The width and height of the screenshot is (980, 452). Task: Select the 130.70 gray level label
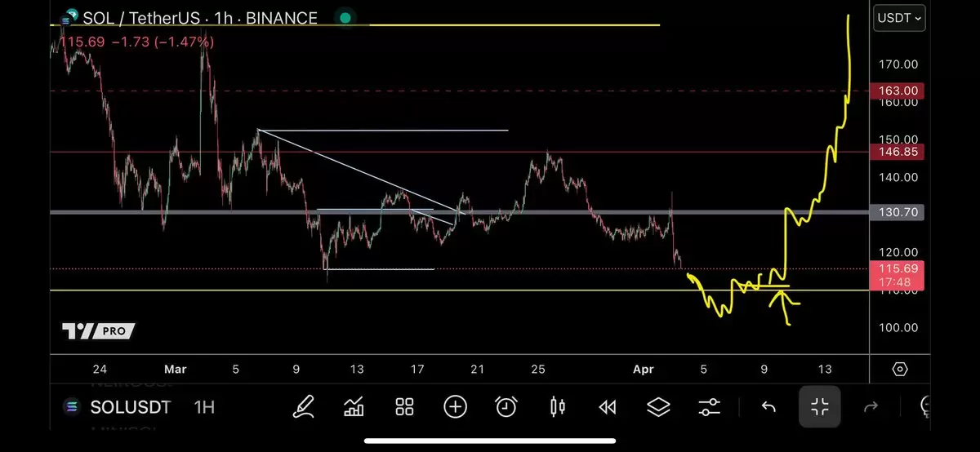click(898, 212)
